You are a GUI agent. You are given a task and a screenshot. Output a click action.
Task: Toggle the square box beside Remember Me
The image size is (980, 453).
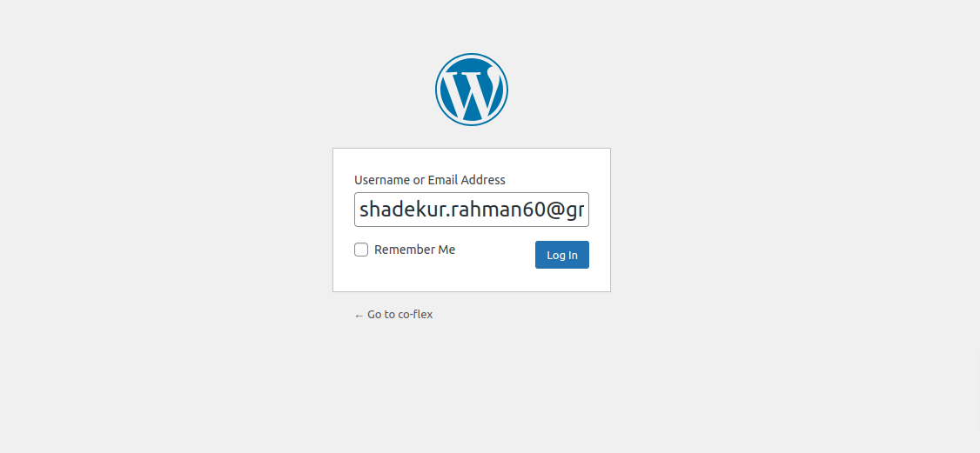pyautogui.click(x=361, y=250)
